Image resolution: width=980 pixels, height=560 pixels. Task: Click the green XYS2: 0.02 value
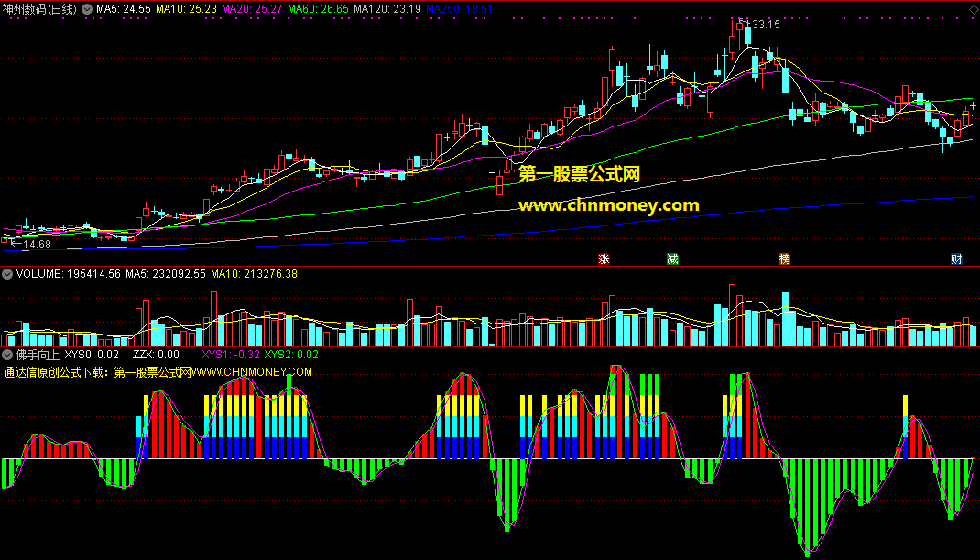pos(291,355)
